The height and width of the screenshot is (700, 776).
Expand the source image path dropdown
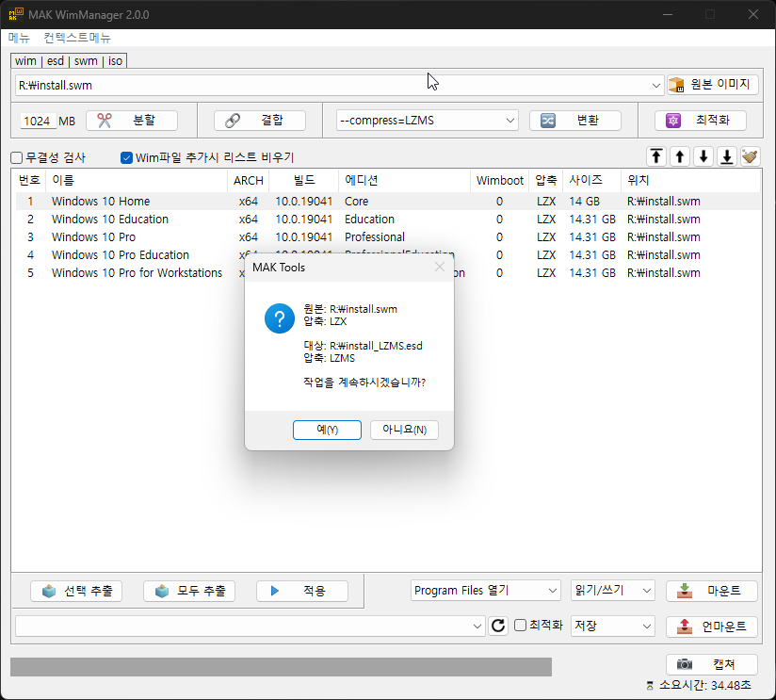(656, 85)
